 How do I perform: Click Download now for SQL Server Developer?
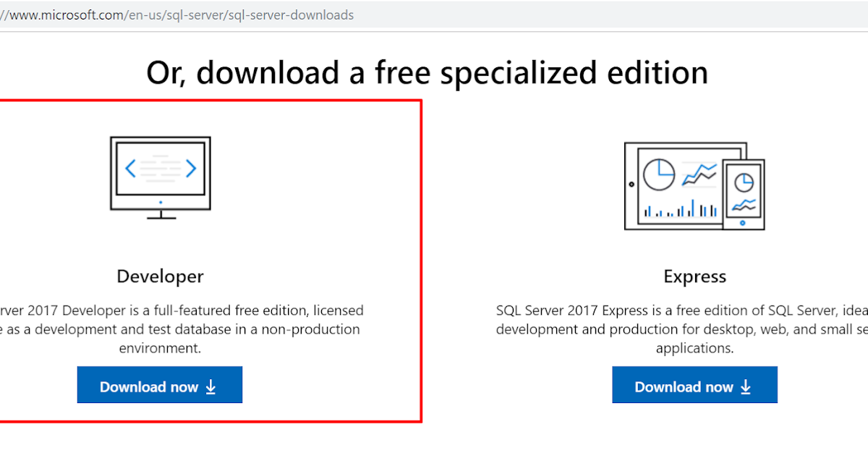tap(159, 384)
